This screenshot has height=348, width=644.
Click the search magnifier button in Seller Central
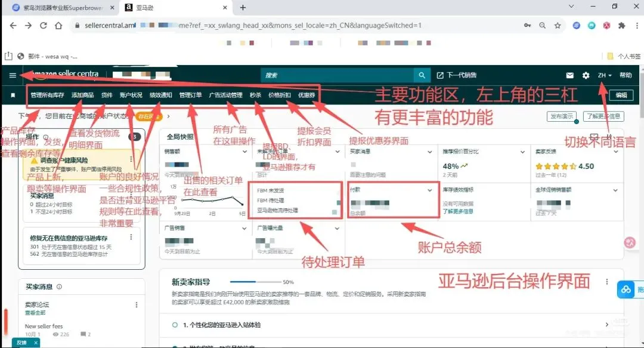pyautogui.click(x=422, y=75)
